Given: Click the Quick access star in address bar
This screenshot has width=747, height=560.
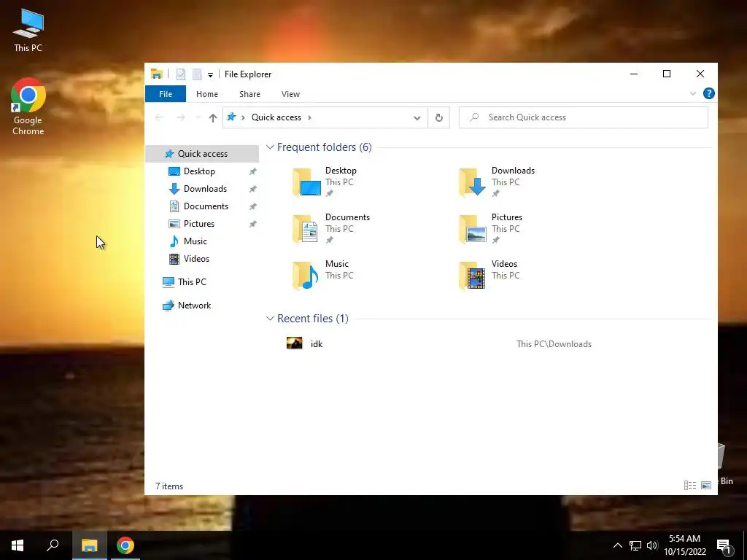Looking at the screenshot, I should click(231, 117).
